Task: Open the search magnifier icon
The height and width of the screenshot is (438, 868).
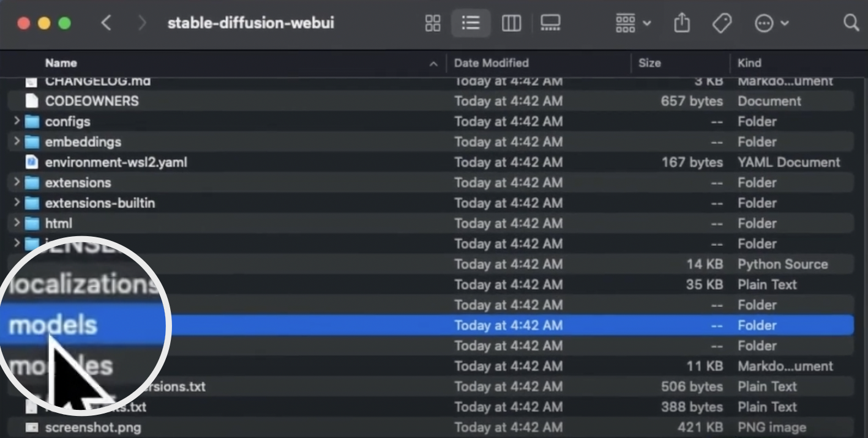Action: tap(851, 23)
